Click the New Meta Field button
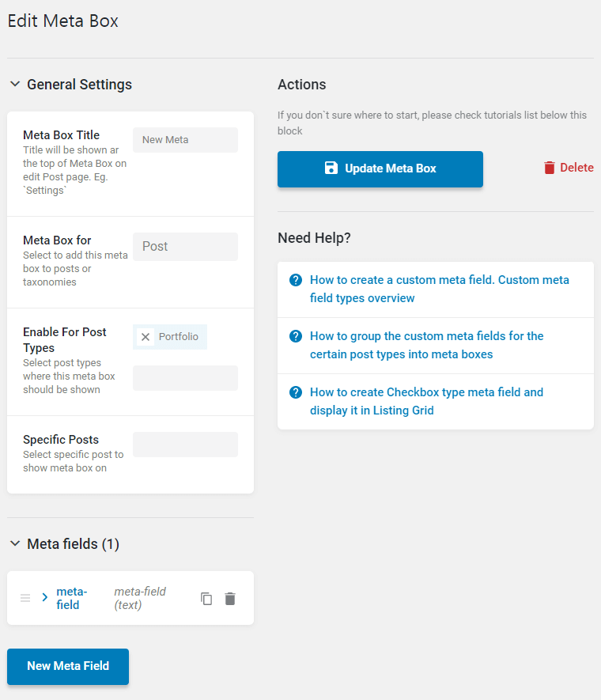This screenshot has width=601, height=700. click(68, 666)
